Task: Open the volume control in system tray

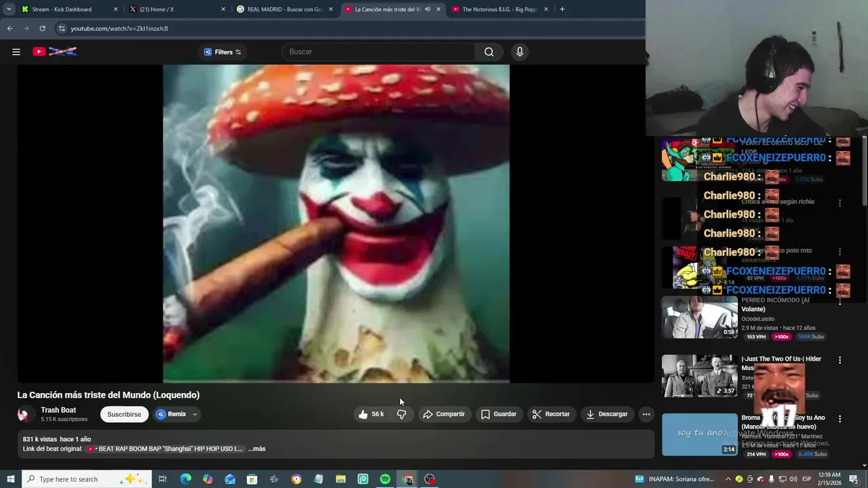Action: (793, 479)
